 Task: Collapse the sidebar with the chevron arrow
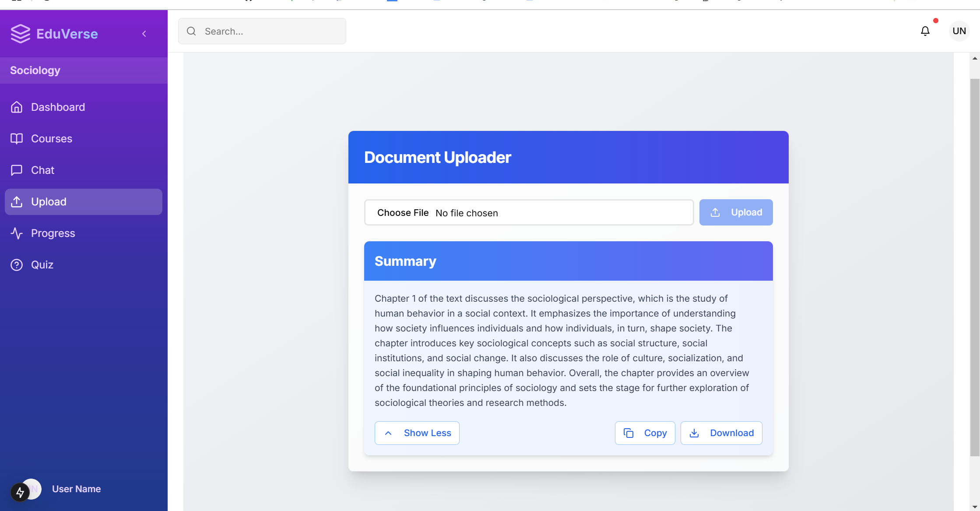pyautogui.click(x=144, y=34)
